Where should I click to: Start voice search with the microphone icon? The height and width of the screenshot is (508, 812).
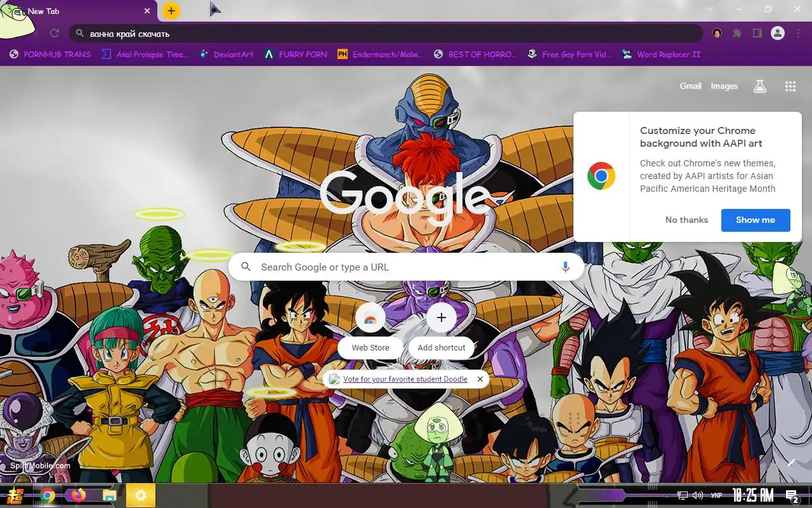click(565, 267)
